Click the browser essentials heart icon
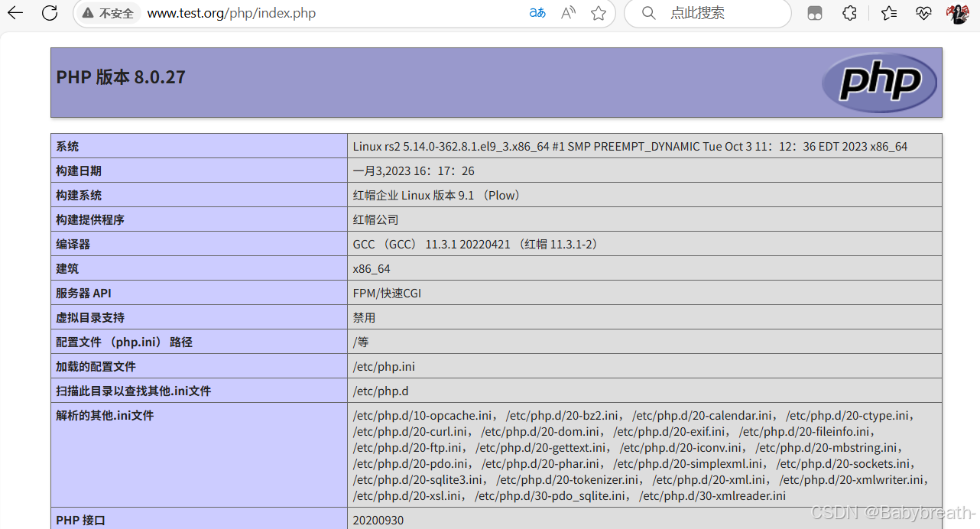980x529 pixels. [923, 13]
